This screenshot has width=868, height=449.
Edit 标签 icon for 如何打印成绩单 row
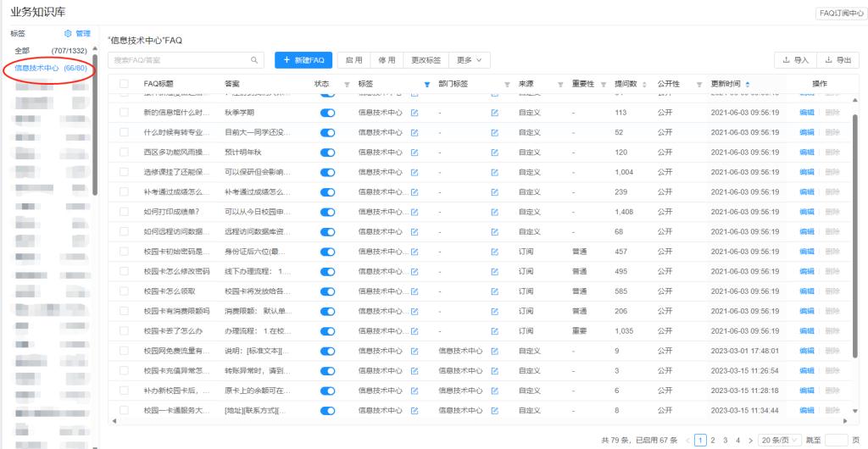tap(415, 212)
